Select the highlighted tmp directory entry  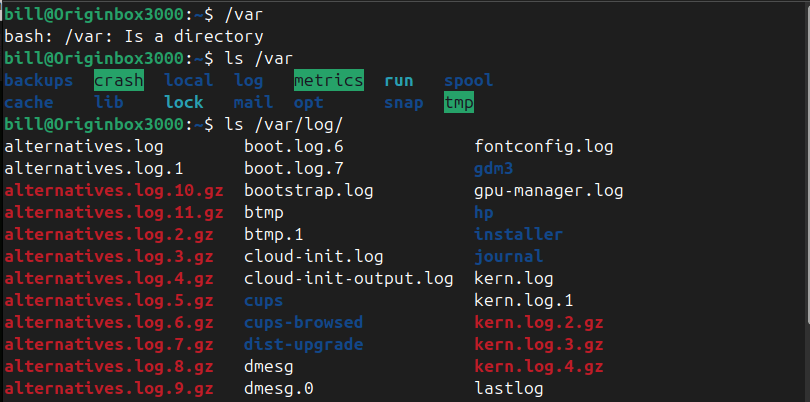(x=459, y=102)
